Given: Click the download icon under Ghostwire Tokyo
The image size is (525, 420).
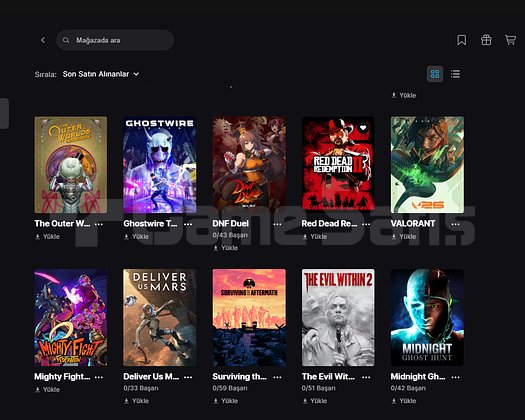Looking at the screenshot, I should pos(127,237).
